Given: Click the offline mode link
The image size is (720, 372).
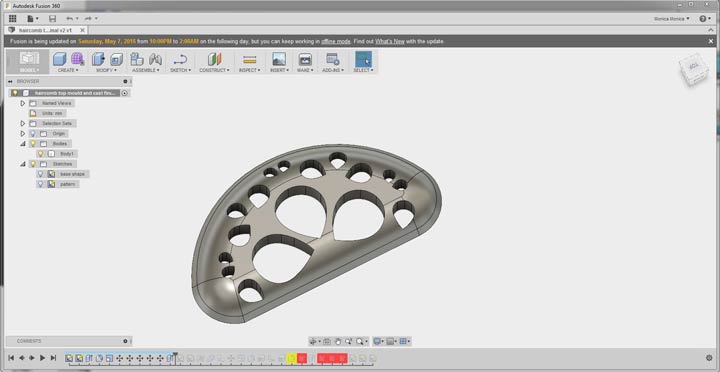Looking at the screenshot, I should [x=336, y=41].
